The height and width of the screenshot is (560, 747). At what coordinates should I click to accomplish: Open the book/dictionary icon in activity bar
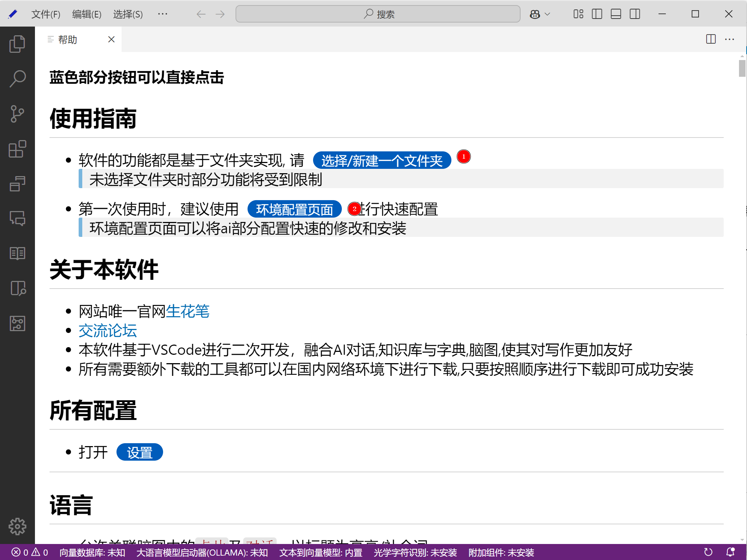click(17, 254)
